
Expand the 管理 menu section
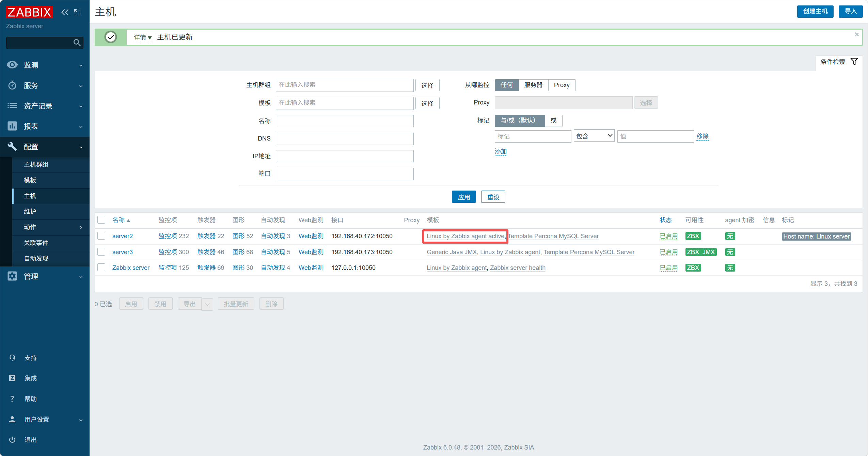(45, 276)
